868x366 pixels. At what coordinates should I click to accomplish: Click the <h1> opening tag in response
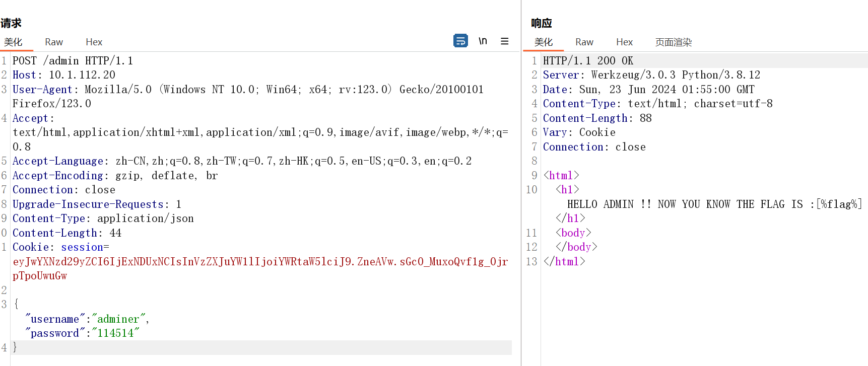(567, 190)
